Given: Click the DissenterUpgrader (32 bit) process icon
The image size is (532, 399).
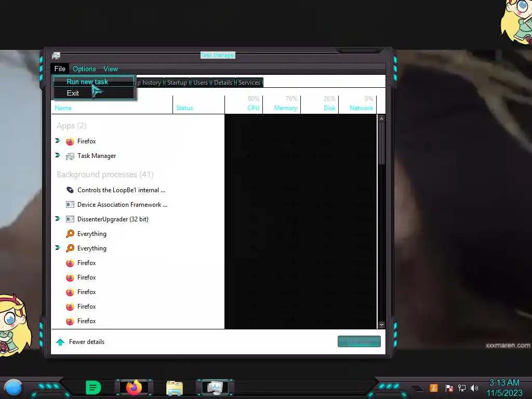Looking at the screenshot, I should pos(70,219).
